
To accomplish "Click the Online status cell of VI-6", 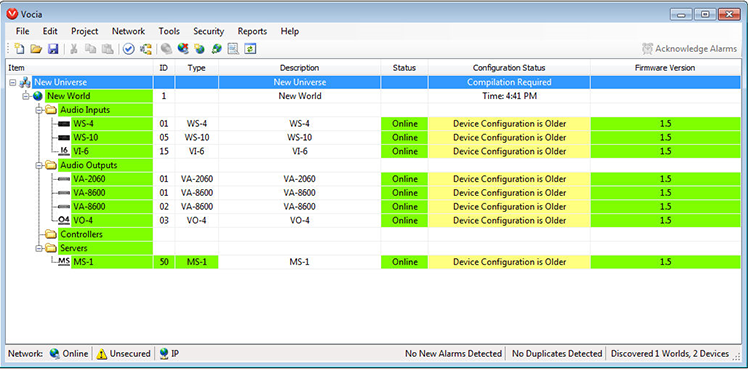I will 404,151.
